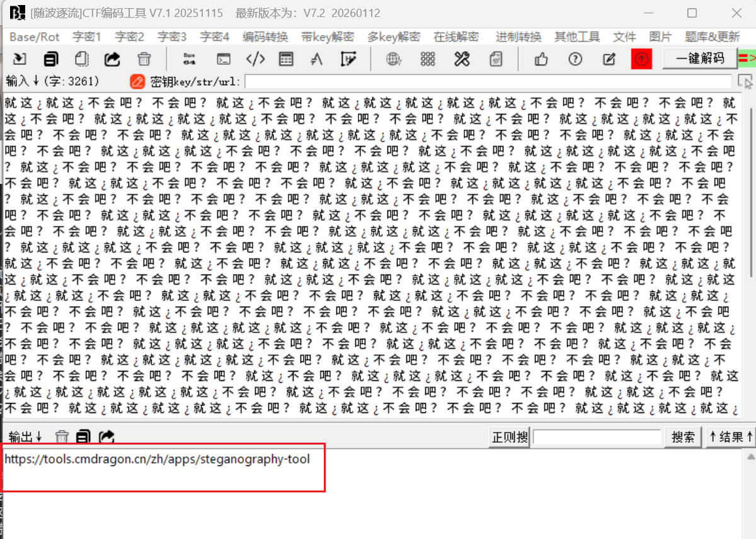This screenshot has height=539, width=756.
Task: Toggle the 正则搜 regex search option
Action: pyautogui.click(x=510, y=436)
